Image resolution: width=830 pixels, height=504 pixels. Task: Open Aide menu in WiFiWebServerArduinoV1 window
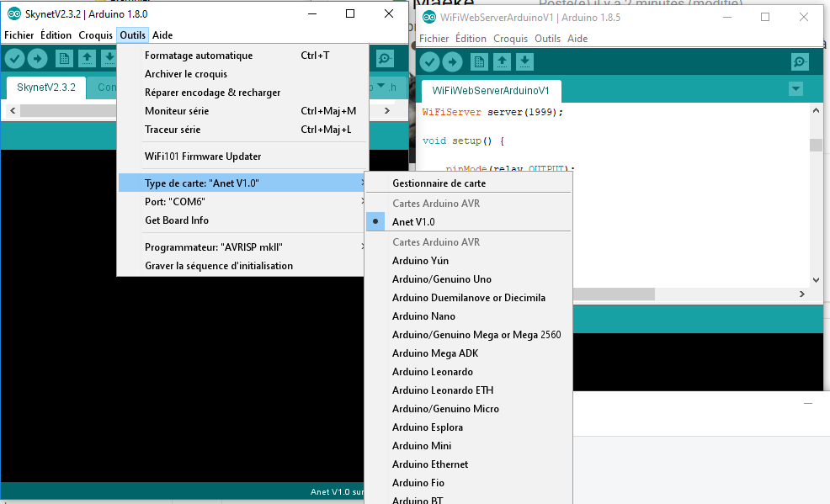click(x=577, y=38)
